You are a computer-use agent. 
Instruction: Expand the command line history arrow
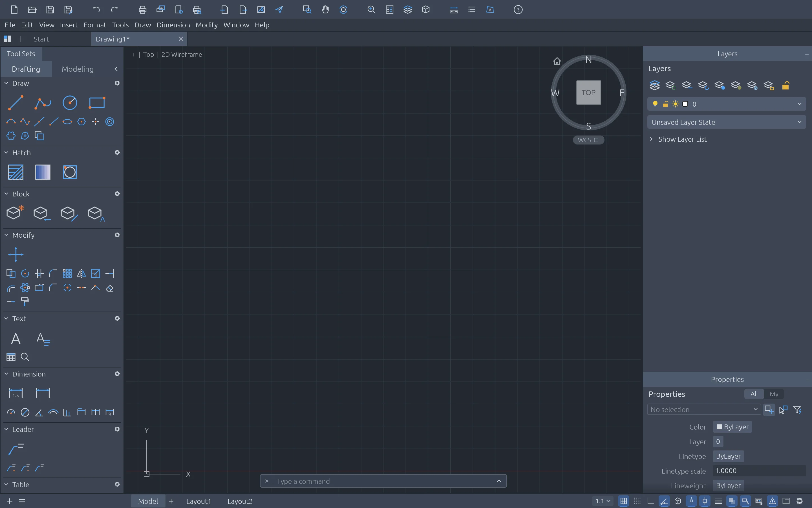[499, 481]
